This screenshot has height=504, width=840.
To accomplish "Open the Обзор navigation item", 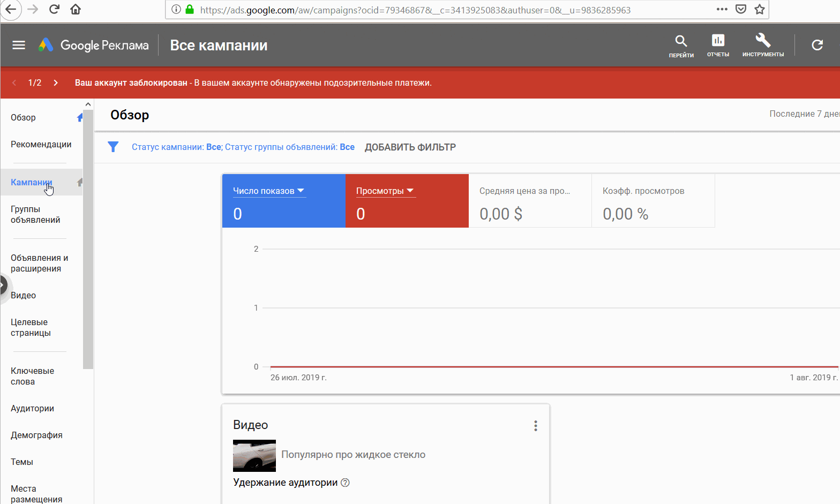I will point(23,117).
